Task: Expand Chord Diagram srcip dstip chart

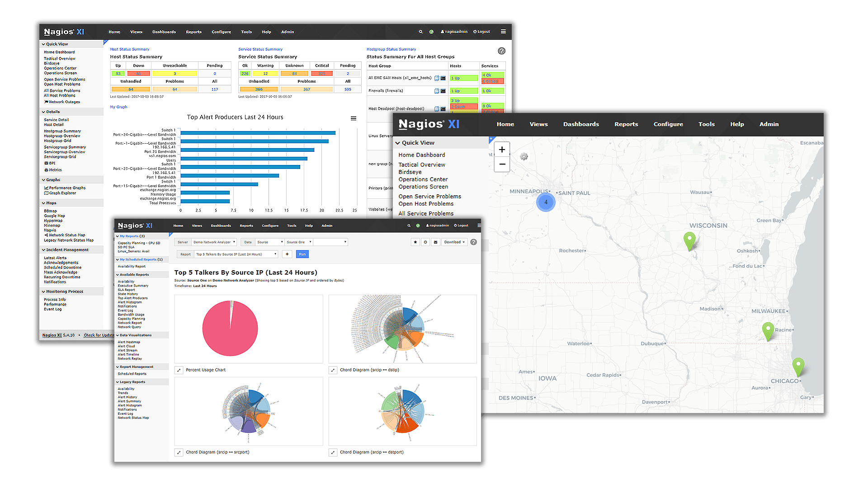Action: click(x=333, y=370)
